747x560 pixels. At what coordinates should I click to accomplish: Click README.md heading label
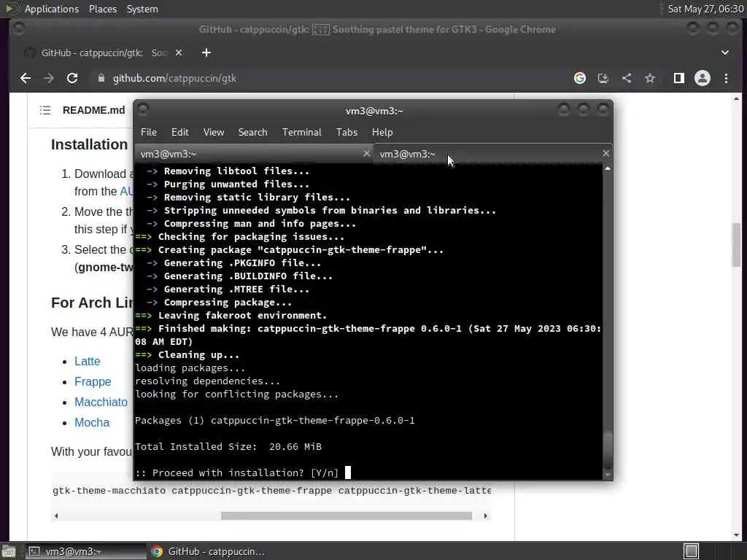[94, 110]
